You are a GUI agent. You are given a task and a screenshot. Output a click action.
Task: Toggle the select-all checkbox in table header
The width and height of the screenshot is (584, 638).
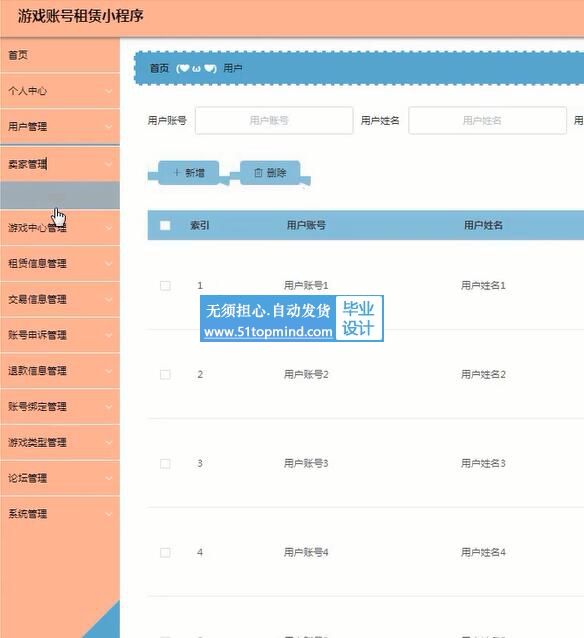coord(165,225)
